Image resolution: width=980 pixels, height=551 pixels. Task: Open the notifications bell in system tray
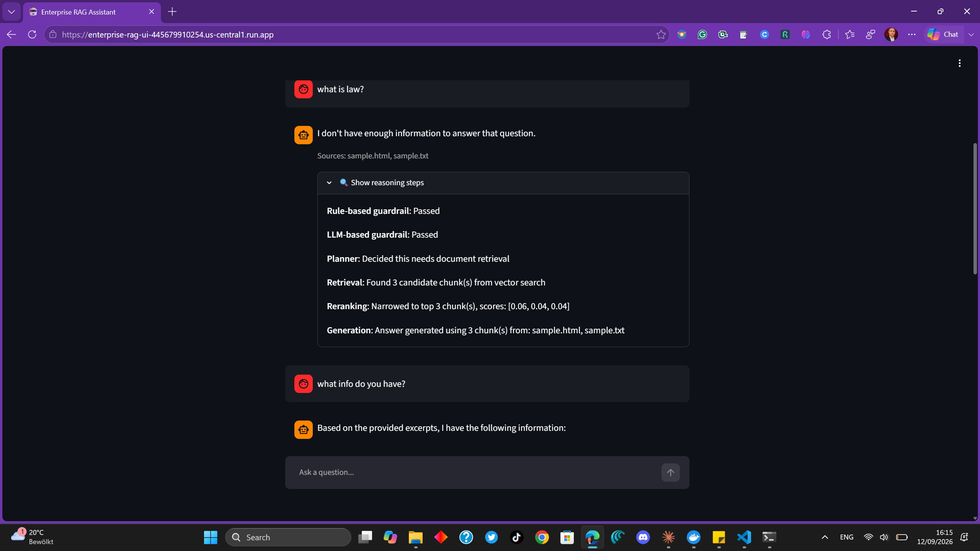(x=964, y=537)
